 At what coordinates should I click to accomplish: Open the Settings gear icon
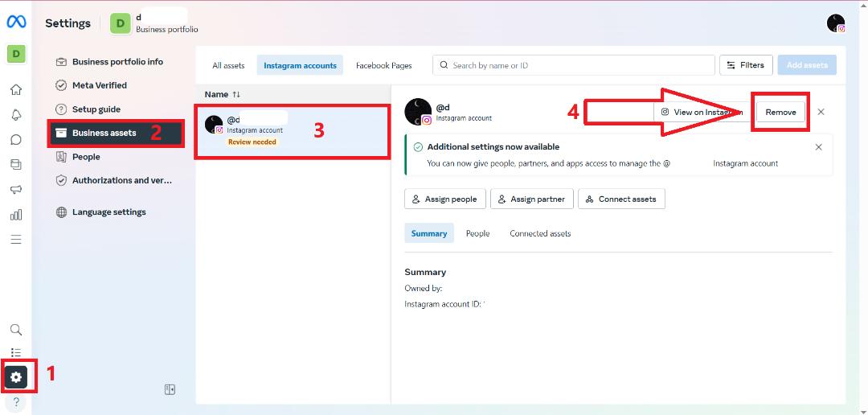[16, 377]
